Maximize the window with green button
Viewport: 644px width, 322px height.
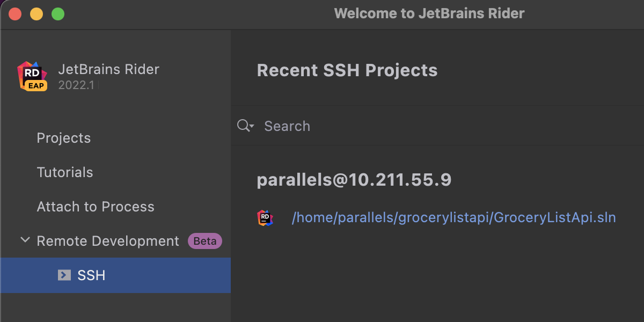point(57,14)
